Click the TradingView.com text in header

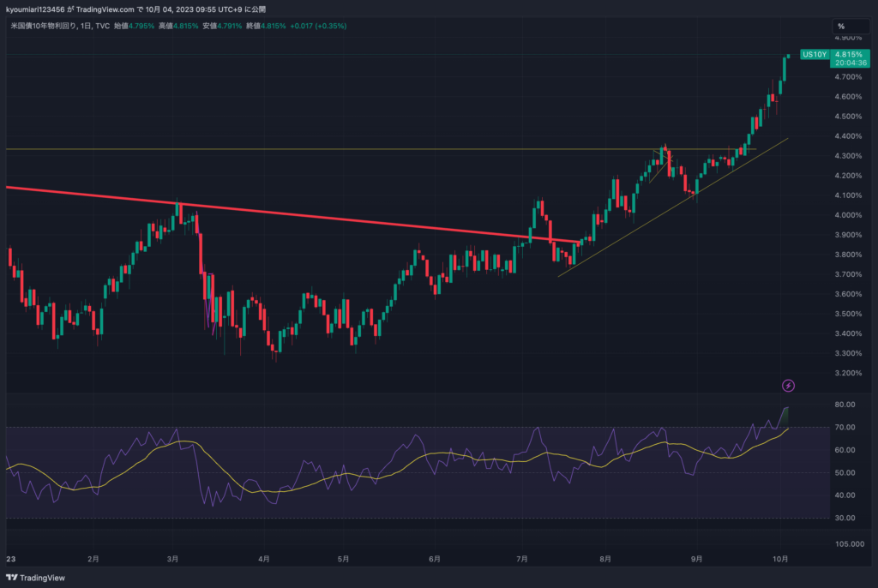[x=105, y=9]
